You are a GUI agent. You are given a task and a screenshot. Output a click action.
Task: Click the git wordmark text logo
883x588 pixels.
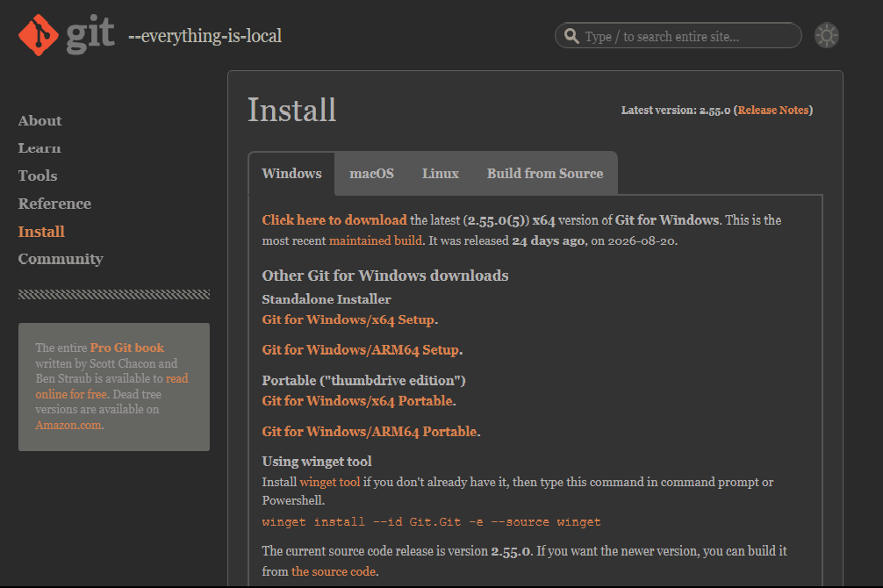pyautogui.click(x=90, y=36)
